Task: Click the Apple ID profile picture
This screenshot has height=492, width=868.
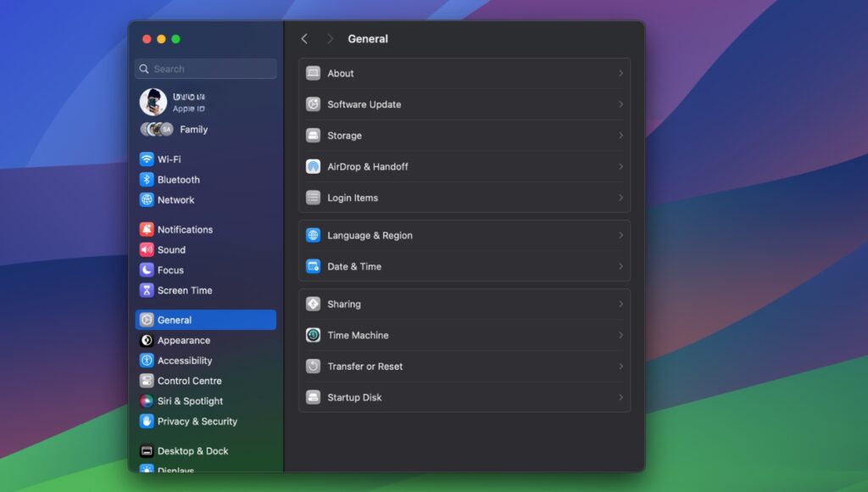Action: click(x=153, y=102)
